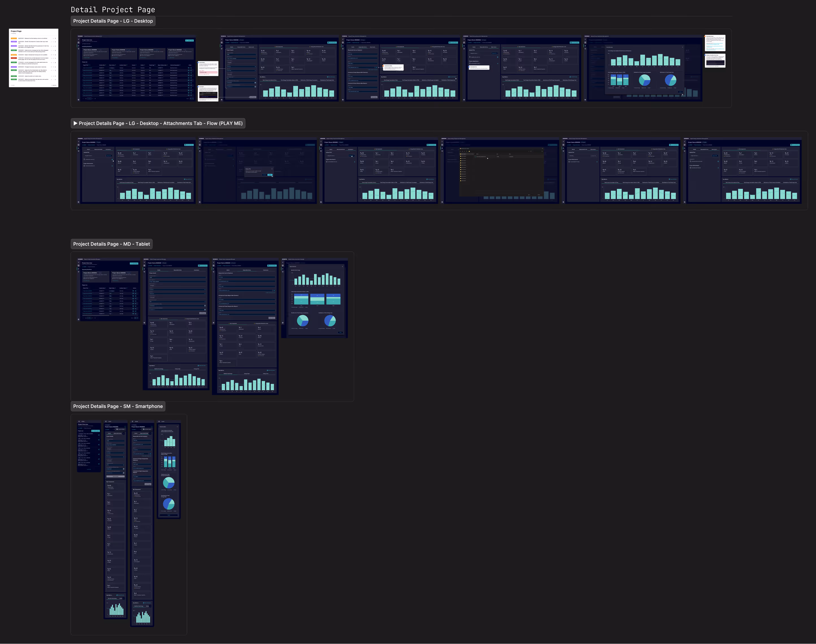This screenshot has width=816, height=644.
Task: Click Delete button in Delete File dialog
Action: [270, 175]
